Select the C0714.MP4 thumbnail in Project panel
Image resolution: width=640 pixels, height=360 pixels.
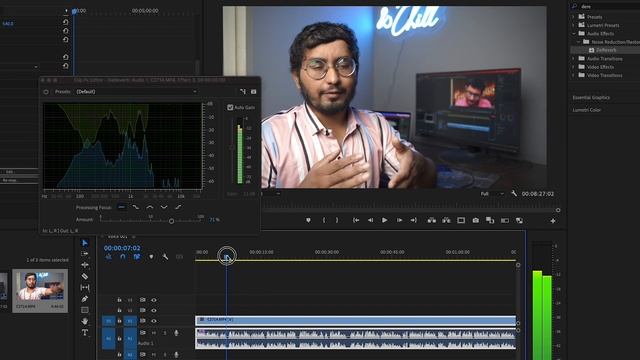pyautogui.click(x=40, y=287)
